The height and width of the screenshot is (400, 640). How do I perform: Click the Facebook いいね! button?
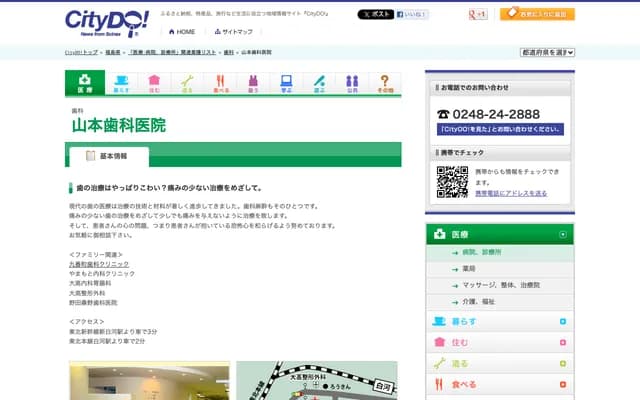[x=411, y=14]
